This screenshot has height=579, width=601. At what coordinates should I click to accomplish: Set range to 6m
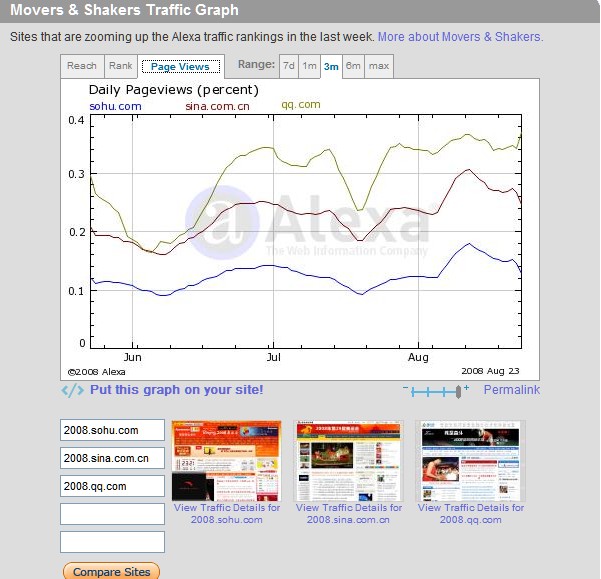point(353,66)
